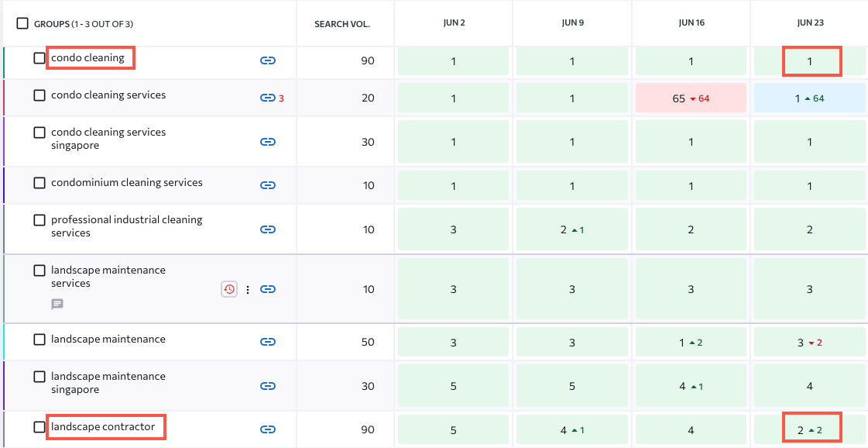Sort by the Search Vol. column header
The width and height of the screenshot is (868, 448).
tap(342, 24)
